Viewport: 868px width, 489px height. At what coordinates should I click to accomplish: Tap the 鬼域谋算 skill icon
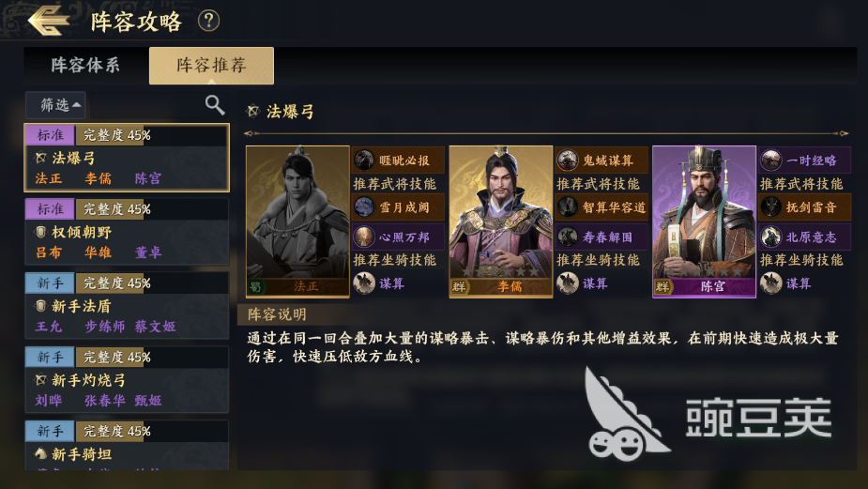click(567, 160)
